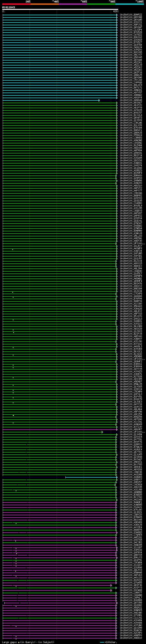Click the UniRef100_P16421 label
Screen dimensions: 146x644
coord(131,507)
